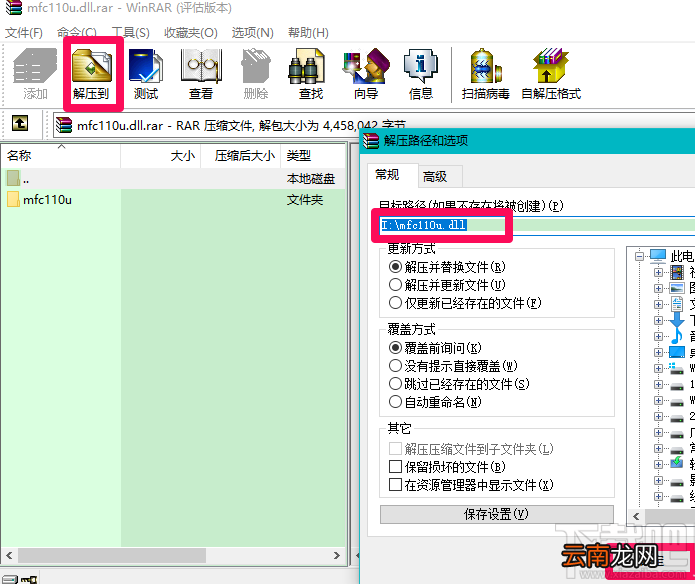The height and width of the screenshot is (584, 695).
Task: Expand the Music node in the folder tree
Action: (x=658, y=336)
